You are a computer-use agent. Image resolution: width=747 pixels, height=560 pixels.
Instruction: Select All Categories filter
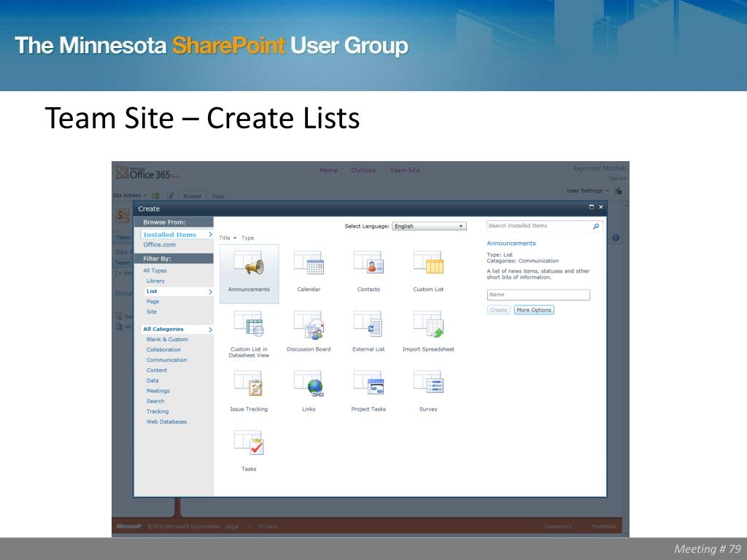coord(177,329)
